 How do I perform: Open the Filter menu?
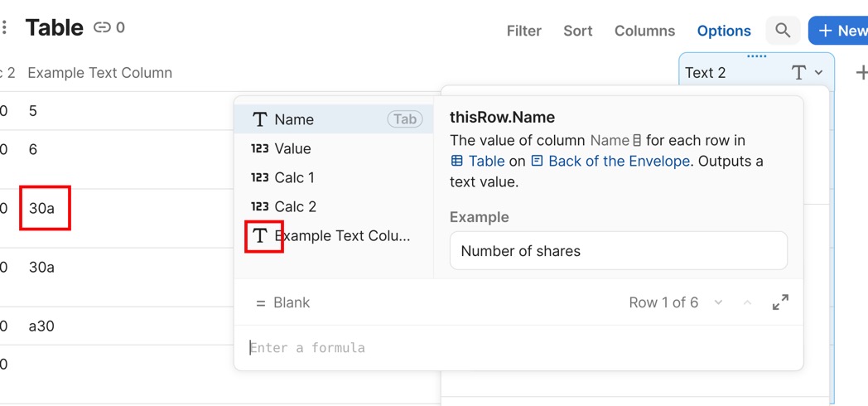(x=523, y=31)
